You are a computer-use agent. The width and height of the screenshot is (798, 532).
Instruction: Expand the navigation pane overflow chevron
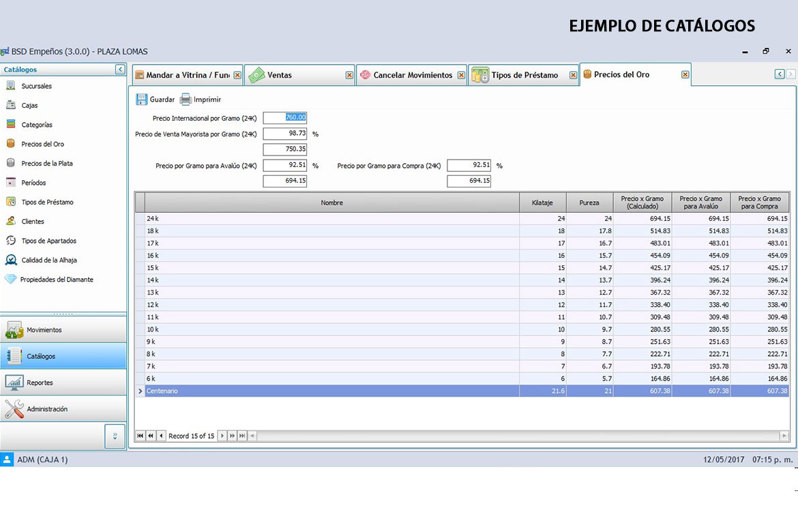[115, 437]
